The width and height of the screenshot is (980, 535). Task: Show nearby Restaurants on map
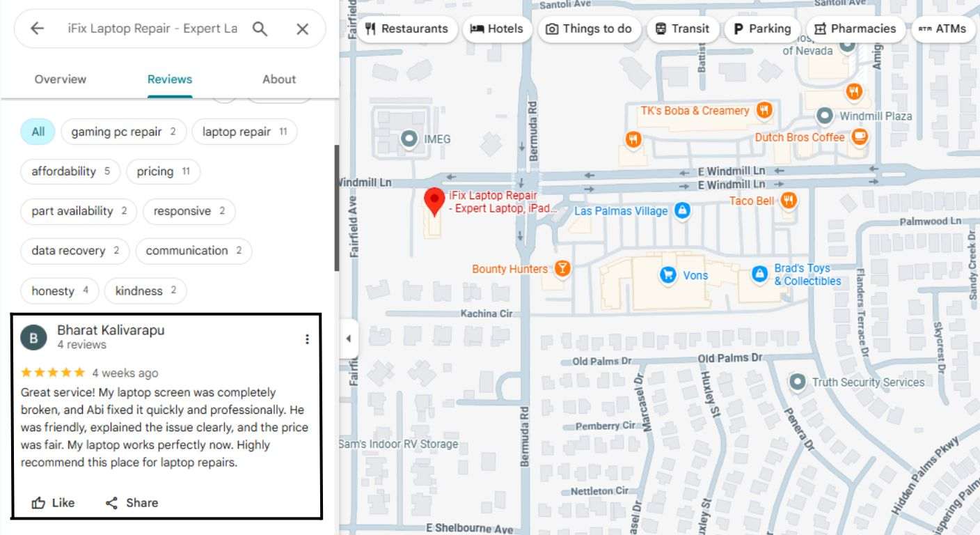click(406, 29)
